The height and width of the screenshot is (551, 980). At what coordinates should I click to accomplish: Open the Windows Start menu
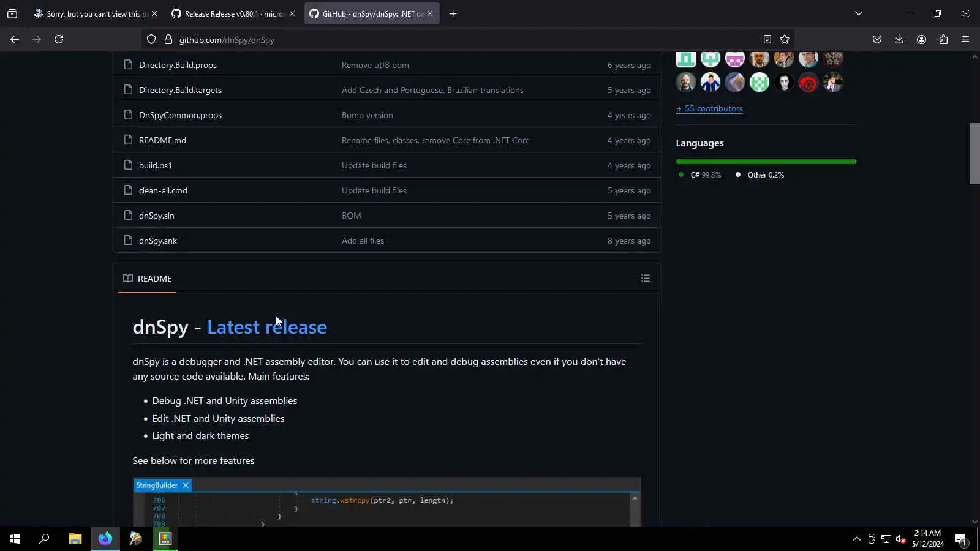tap(15, 539)
